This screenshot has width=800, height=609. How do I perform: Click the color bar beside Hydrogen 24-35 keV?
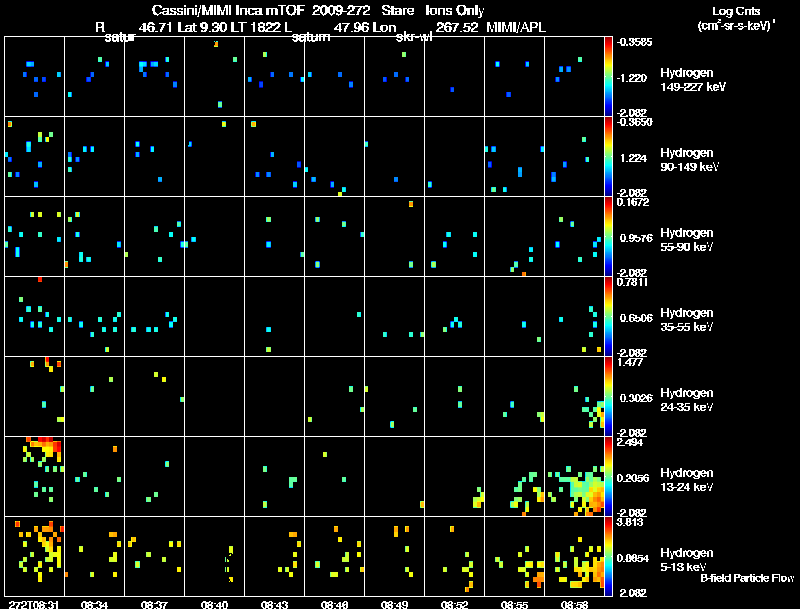point(608,397)
